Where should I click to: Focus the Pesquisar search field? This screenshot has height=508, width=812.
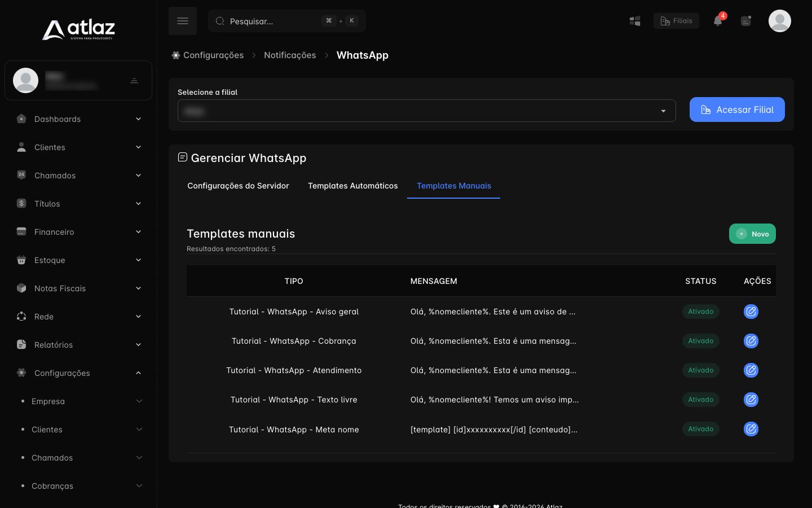pos(287,21)
